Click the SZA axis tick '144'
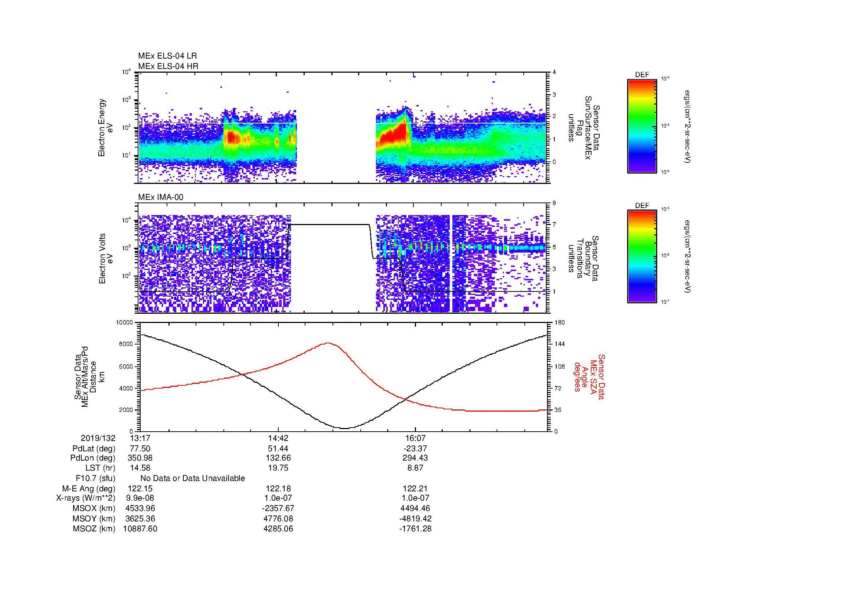The image size is (868, 613). 560,344
